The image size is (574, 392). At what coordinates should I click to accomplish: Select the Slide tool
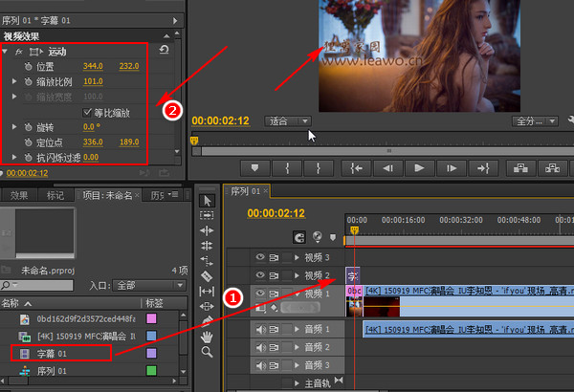pyautogui.click(x=207, y=306)
